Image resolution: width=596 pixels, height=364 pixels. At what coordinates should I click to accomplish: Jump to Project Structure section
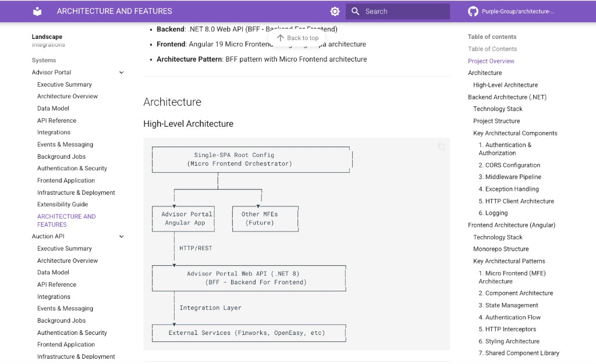pos(496,121)
